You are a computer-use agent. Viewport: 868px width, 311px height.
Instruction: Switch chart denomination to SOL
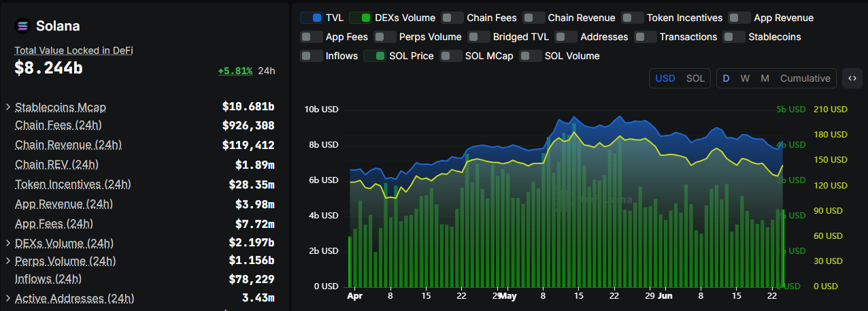click(695, 78)
